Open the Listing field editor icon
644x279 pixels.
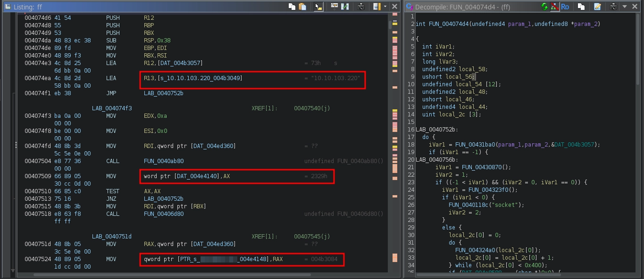(335, 7)
